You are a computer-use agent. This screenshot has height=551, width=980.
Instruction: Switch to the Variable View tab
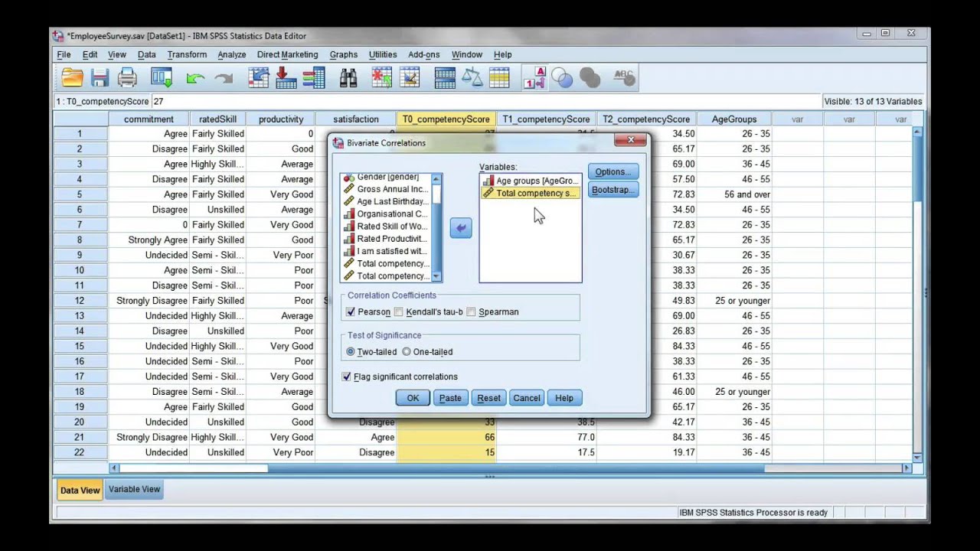coord(134,489)
